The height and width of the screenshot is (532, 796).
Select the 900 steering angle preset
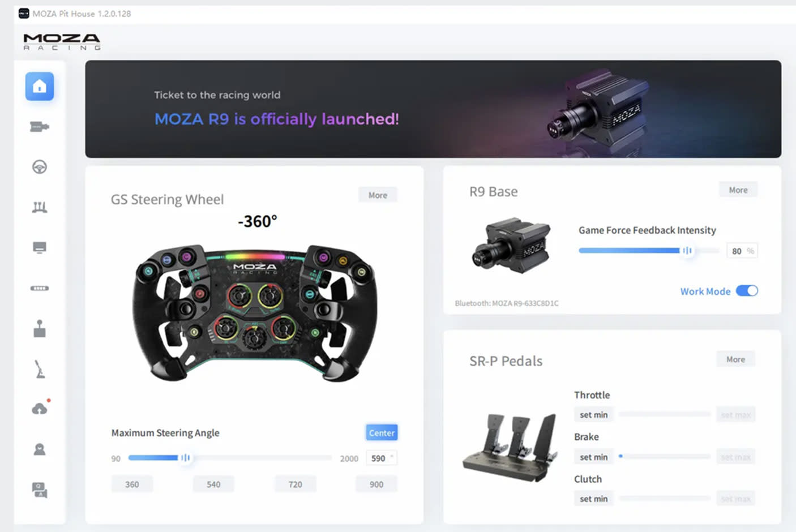point(376,484)
